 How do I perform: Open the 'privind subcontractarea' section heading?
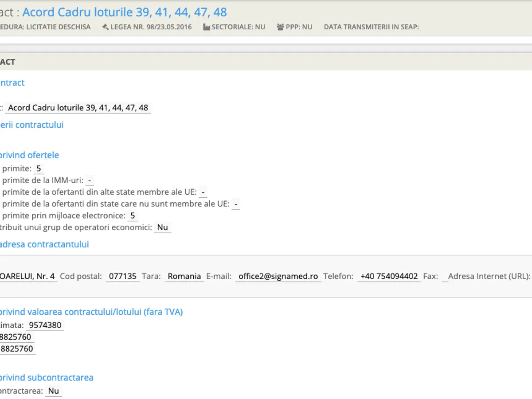[47, 378]
